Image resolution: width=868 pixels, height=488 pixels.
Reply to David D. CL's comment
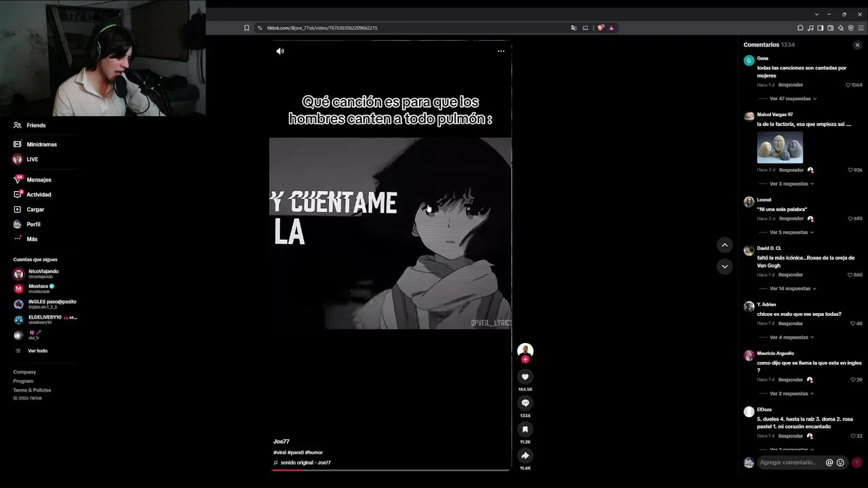(x=791, y=275)
